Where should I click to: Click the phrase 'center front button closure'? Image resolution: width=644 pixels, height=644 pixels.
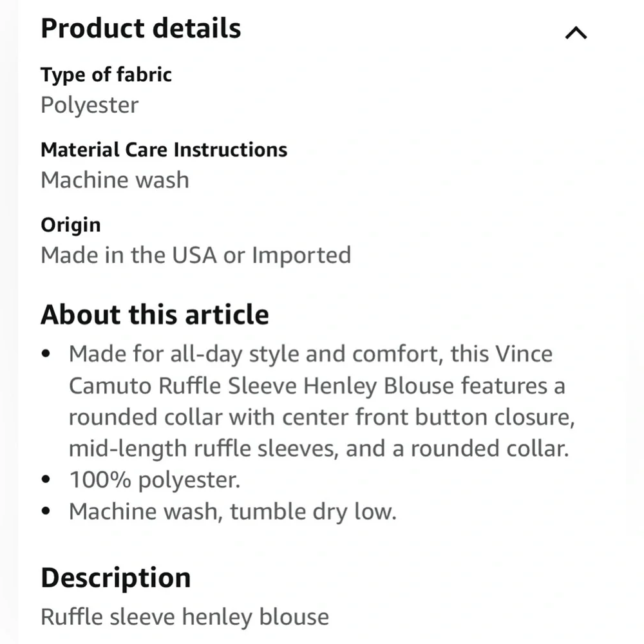(x=427, y=417)
